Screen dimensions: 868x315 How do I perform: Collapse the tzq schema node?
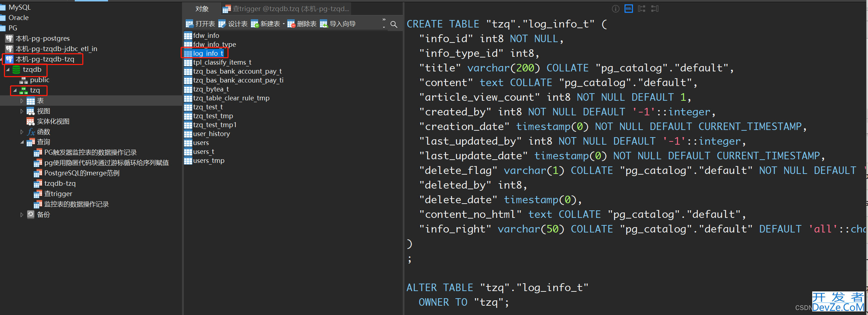click(x=15, y=91)
